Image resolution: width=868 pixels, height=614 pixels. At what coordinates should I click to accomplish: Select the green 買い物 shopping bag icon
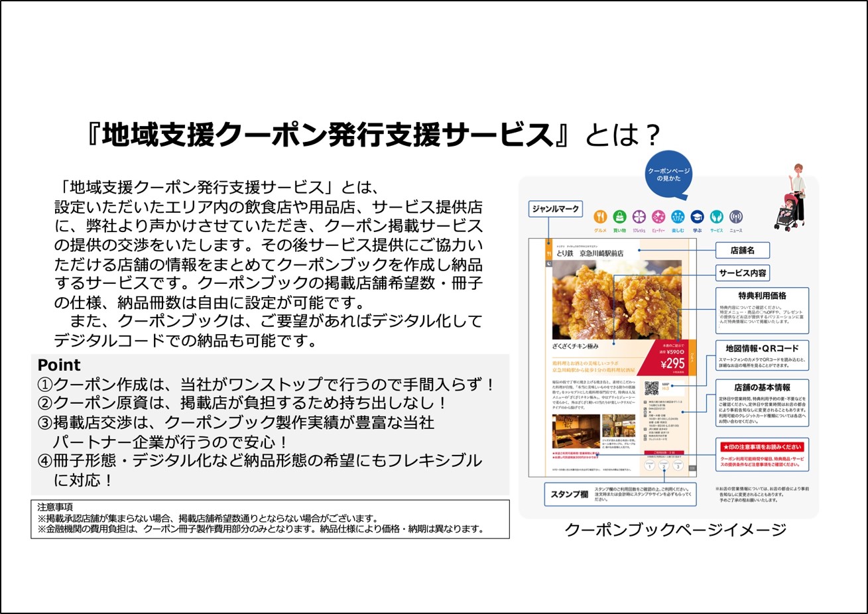(x=619, y=217)
